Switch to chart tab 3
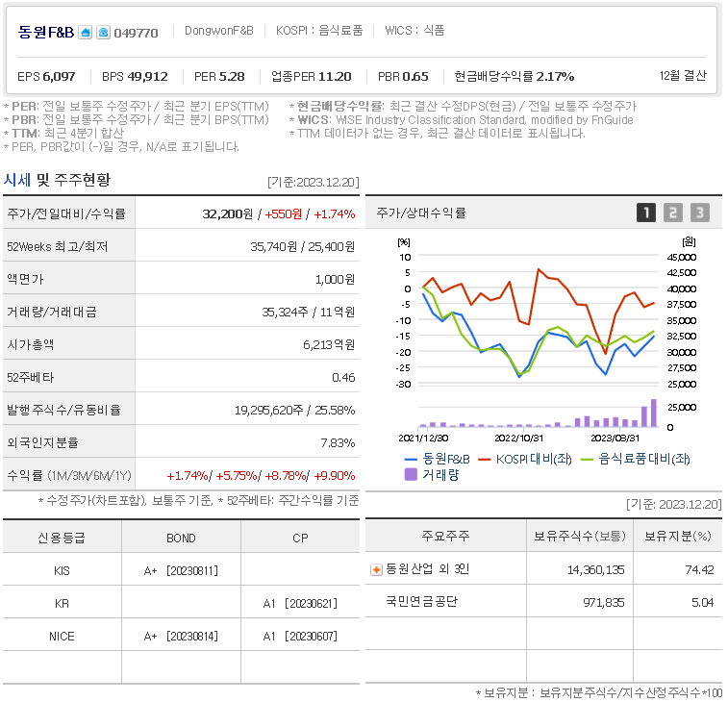The height and width of the screenshot is (702, 728). (x=700, y=213)
